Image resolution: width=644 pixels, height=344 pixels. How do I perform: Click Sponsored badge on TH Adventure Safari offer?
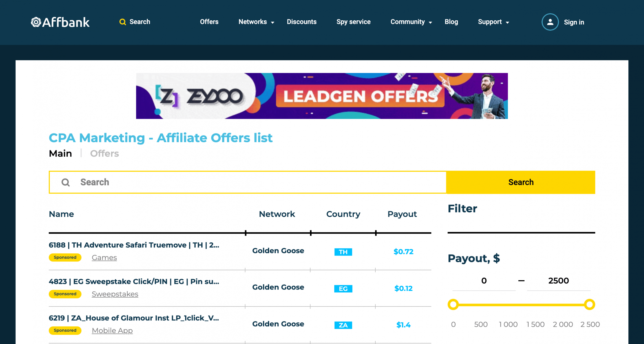[x=65, y=257]
